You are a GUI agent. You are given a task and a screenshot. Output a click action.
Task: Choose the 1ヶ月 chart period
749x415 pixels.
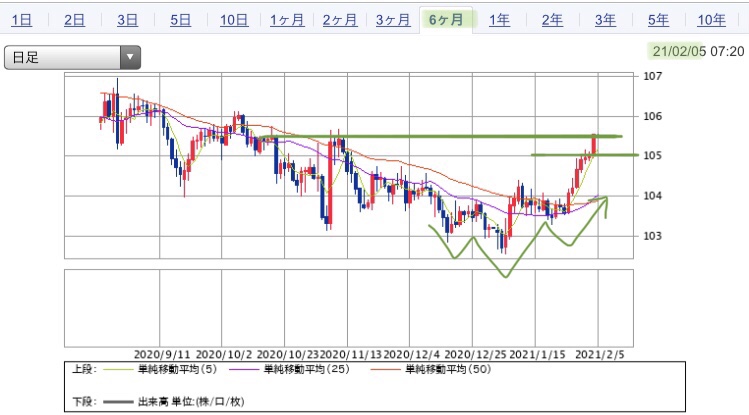287,20
